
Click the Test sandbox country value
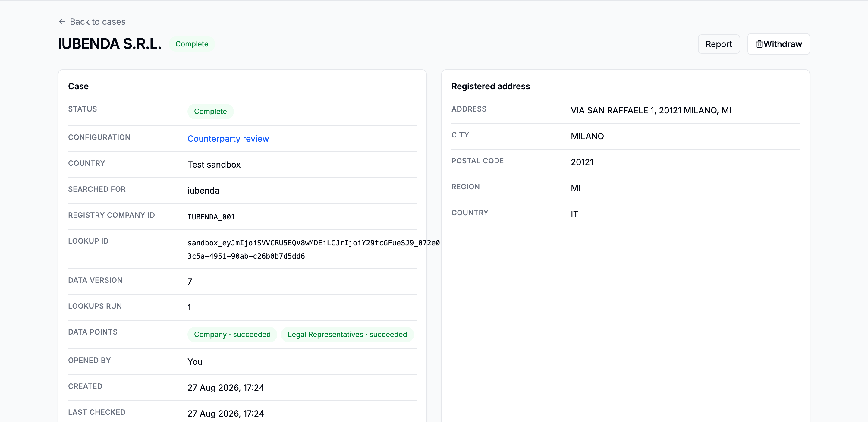tap(214, 165)
